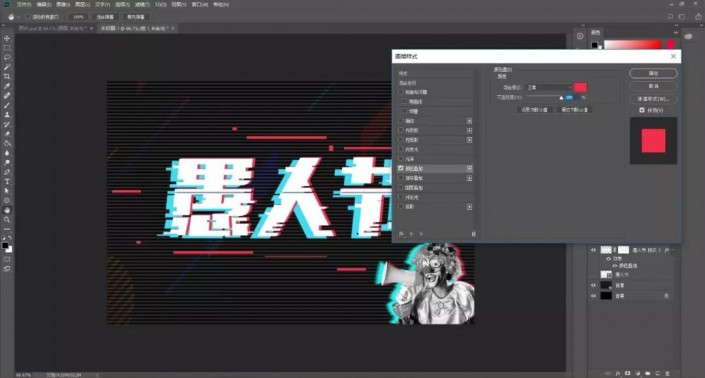Click the share icon at top right
Screen dimensions: 705x378
point(698,17)
